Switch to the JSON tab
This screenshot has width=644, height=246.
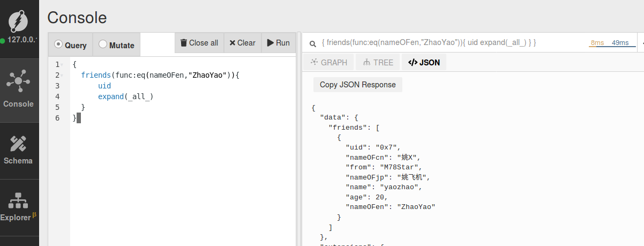tap(424, 62)
